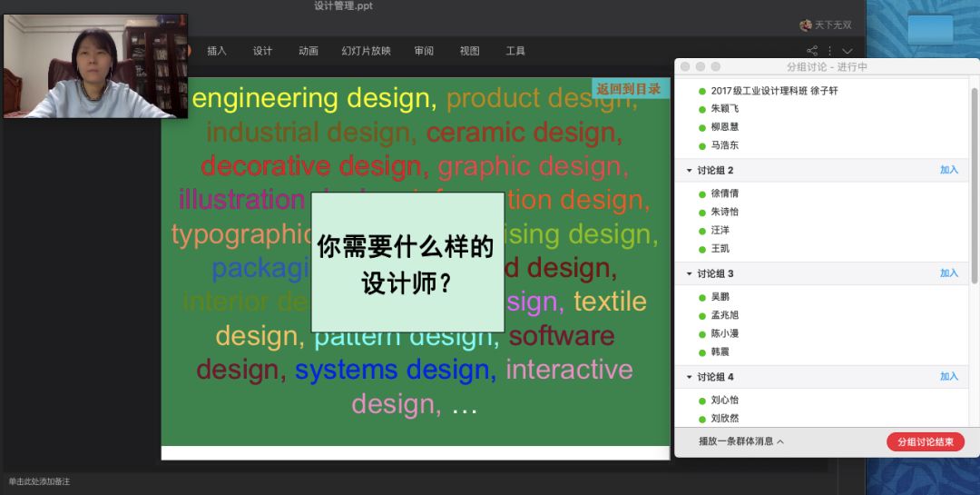The height and width of the screenshot is (495, 980).
Task: Open the 幻灯片放映 menu tab
Action: tap(366, 51)
